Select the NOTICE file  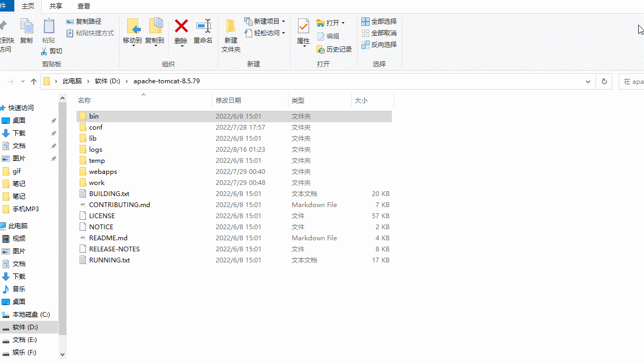[x=234, y=227]
